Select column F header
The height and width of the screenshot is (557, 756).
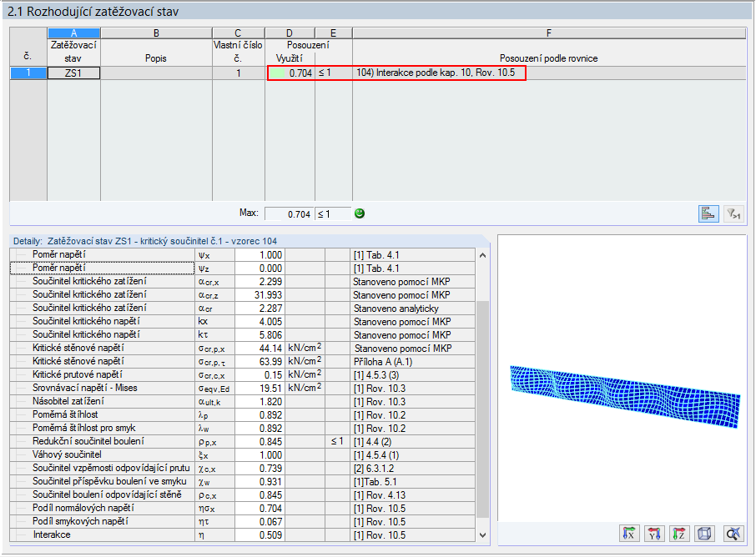coord(549,33)
